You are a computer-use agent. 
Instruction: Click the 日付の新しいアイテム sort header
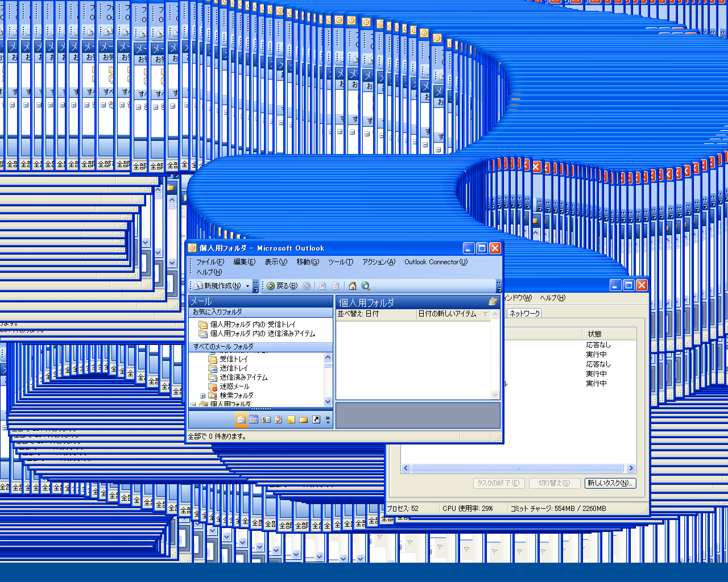tap(453, 314)
